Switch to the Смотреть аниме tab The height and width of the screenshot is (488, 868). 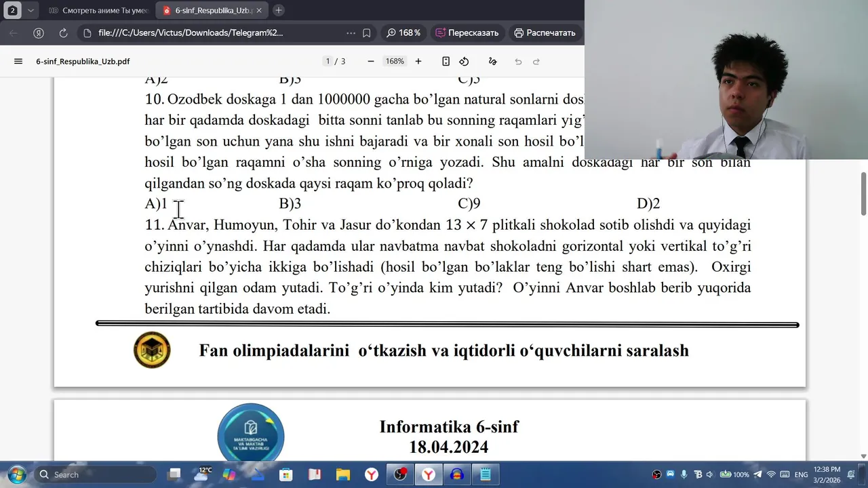coord(99,10)
